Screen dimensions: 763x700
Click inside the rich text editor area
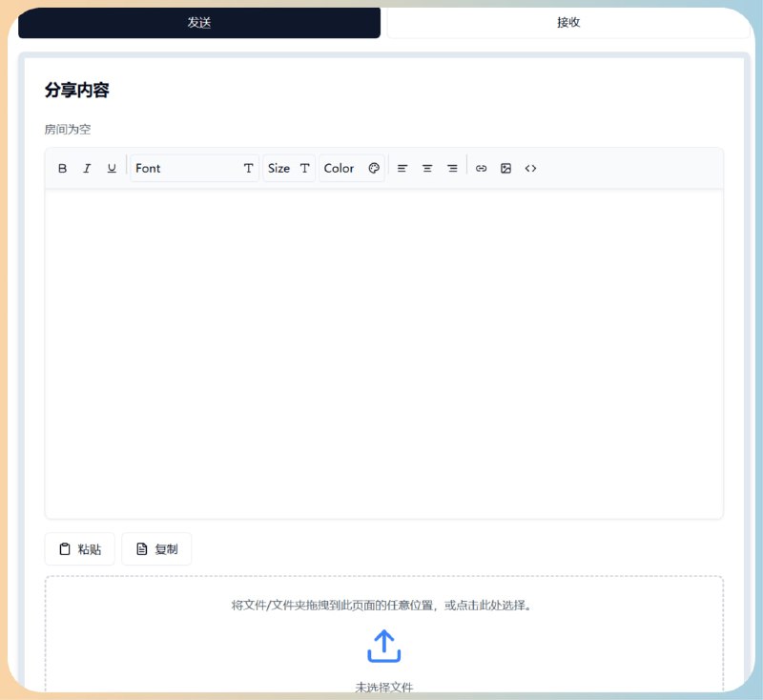[x=384, y=353]
